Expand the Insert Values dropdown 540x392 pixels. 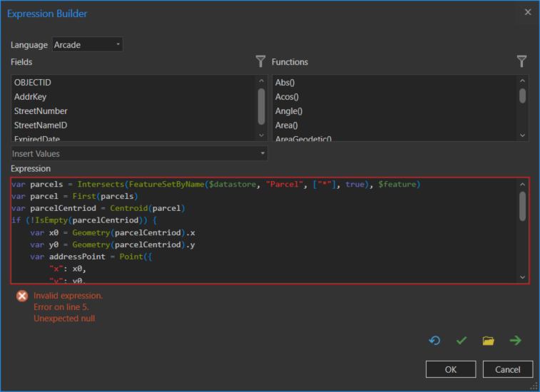pos(139,153)
